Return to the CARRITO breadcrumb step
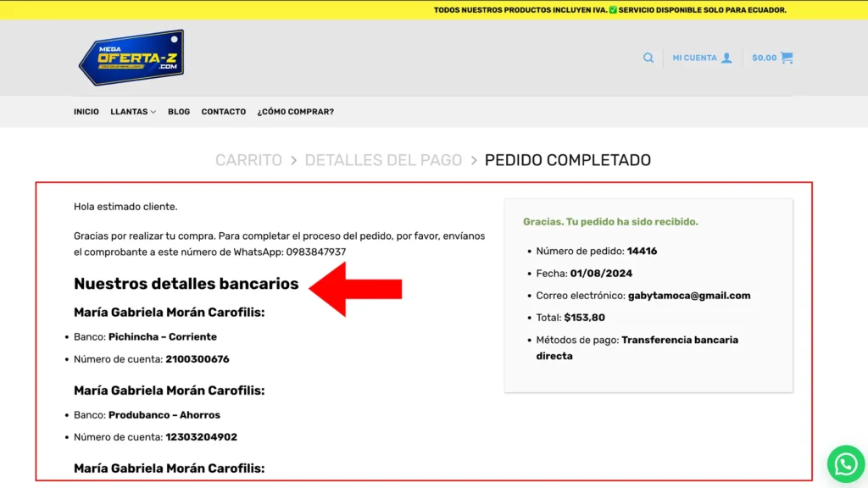 tap(248, 160)
